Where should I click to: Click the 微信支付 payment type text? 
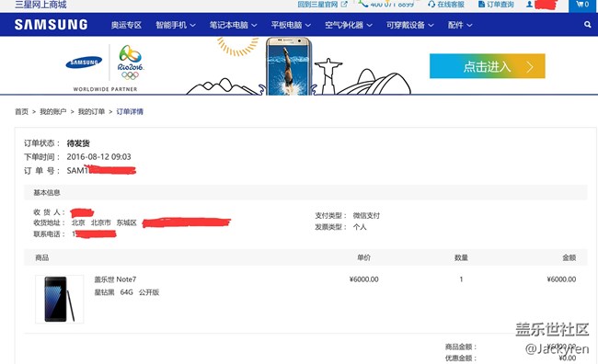point(366,216)
